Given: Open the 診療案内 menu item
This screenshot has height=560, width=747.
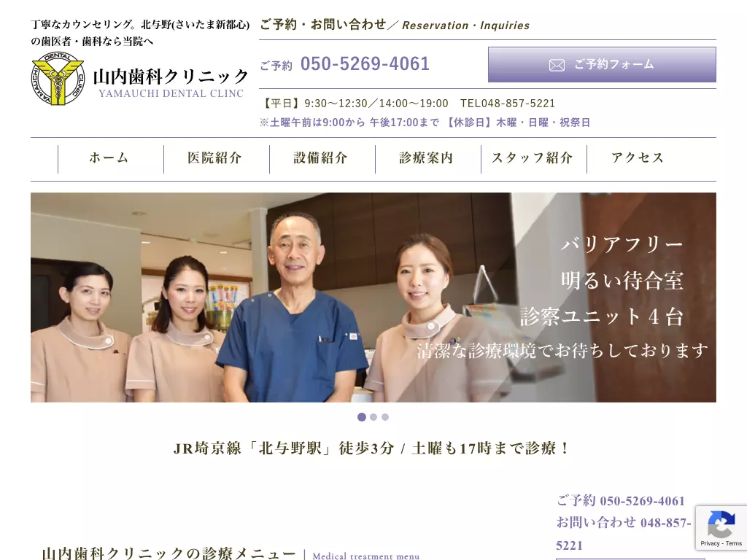Looking at the screenshot, I should tap(426, 158).
